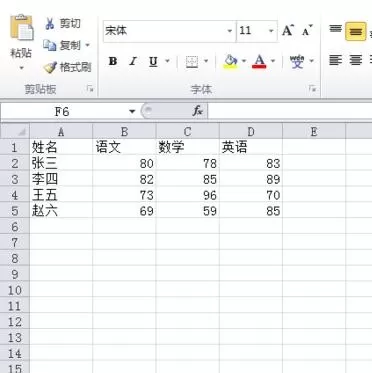Click cell containing 姓名

(x=61, y=147)
